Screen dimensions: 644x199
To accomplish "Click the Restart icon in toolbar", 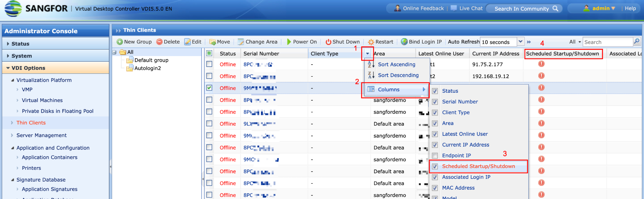I will click(x=371, y=42).
